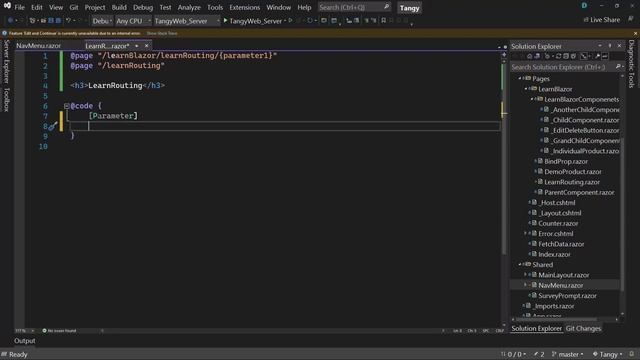
Task: Select BindProp.razor in Solution Explorer
Action: click(566, 161)
